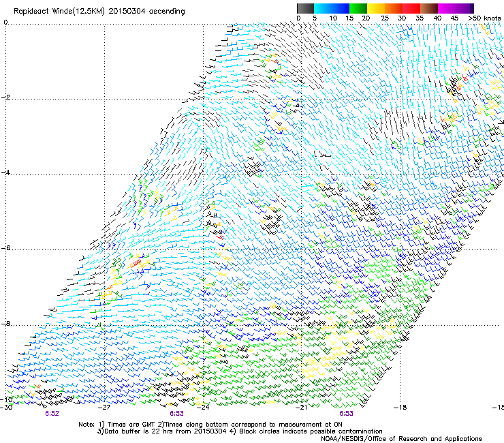
Task: Click the '35' label under the color bar
Action: click(x=420, y=18)
